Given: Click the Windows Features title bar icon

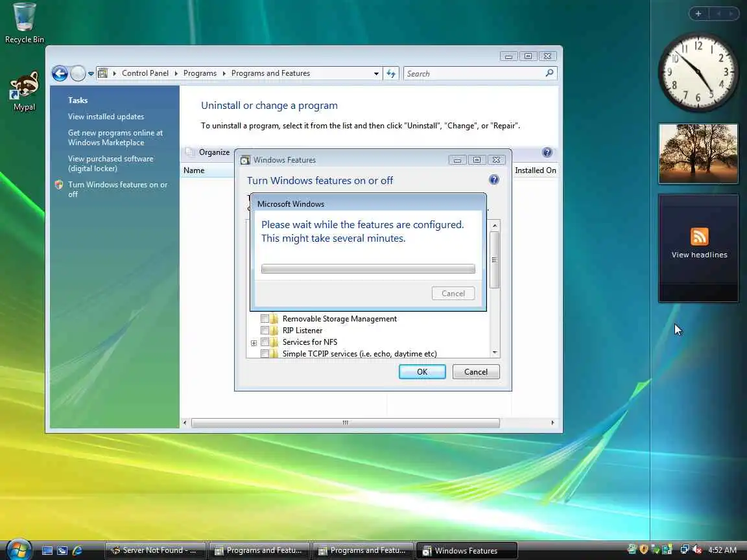Looking at the screenshot, I should point(245,160).
